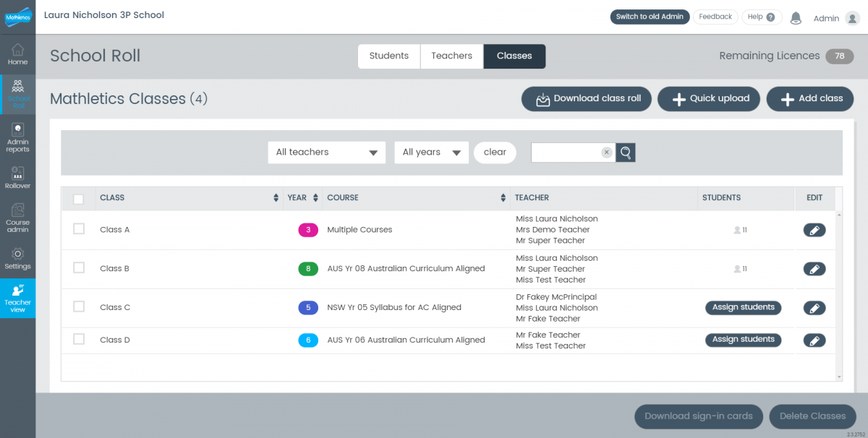Open the All teachers dropdown filter
The height and width of the screenshot is (438, 868).
(326, 153)
